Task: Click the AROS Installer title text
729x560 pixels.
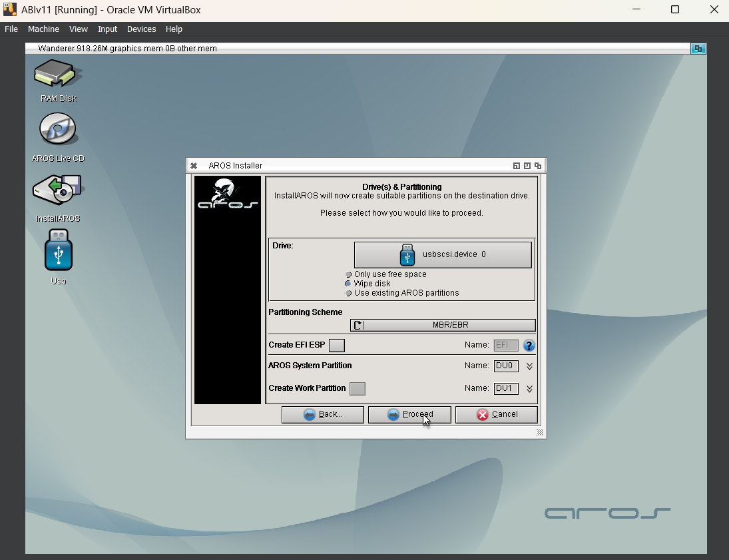Action: click(x=235, y=166)
